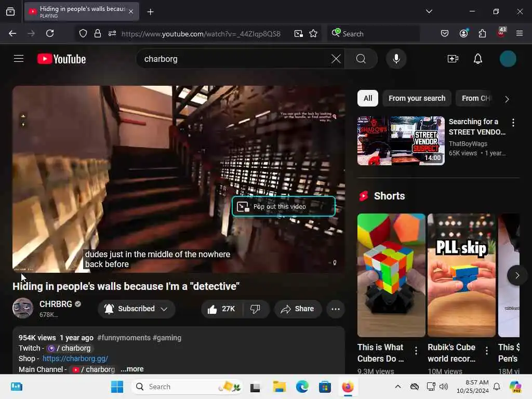
Task: Open Firefox tracking protection shield
Action: 83,33
